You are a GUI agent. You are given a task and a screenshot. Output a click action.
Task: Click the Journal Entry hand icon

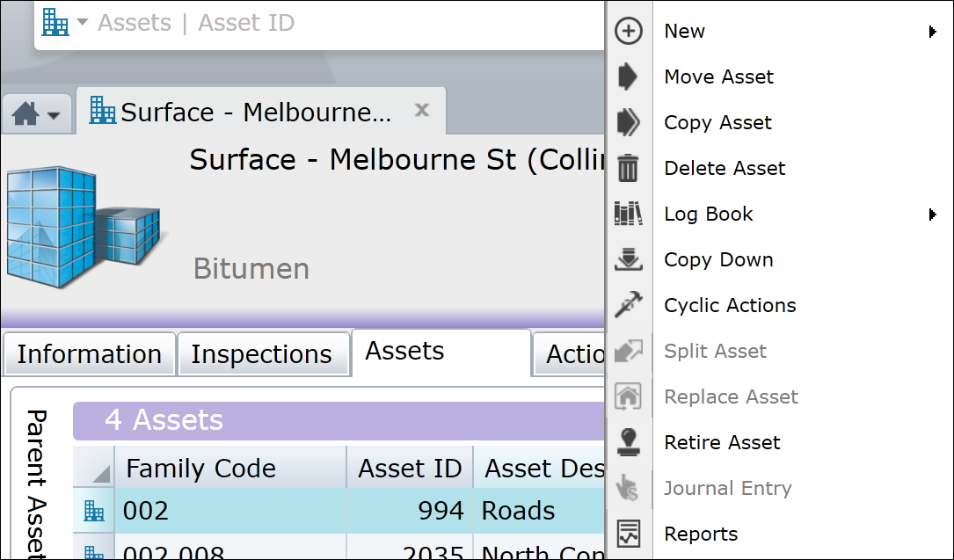627,488
